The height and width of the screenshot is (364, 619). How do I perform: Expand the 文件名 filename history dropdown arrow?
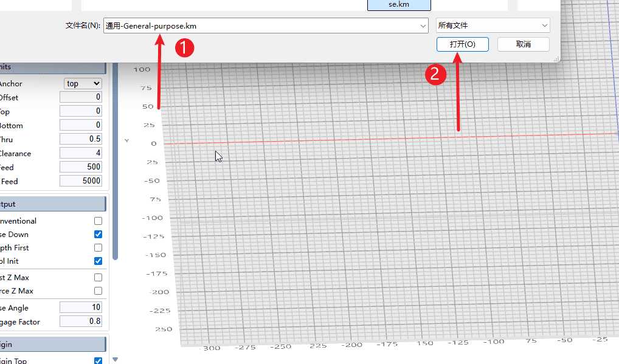click(x=423, y=26)
